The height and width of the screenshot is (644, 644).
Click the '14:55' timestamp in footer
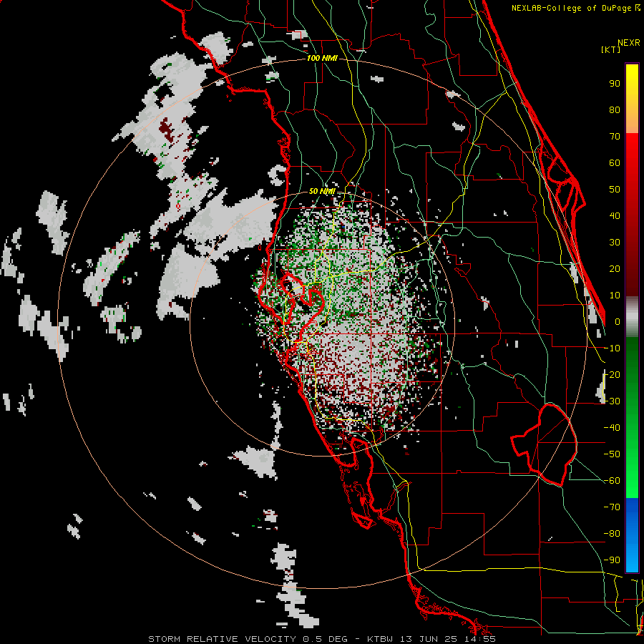481,639
